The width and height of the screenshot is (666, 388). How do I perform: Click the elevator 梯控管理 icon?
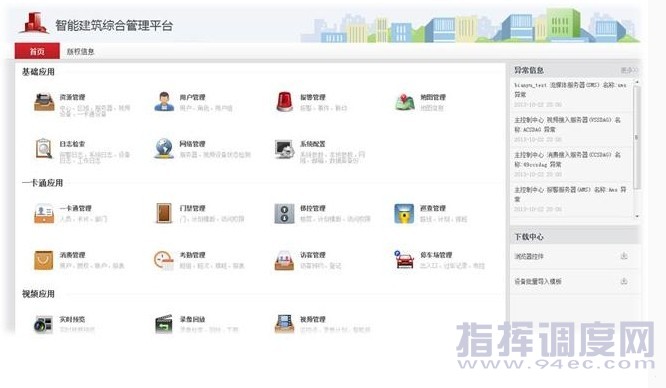[284, 213]
